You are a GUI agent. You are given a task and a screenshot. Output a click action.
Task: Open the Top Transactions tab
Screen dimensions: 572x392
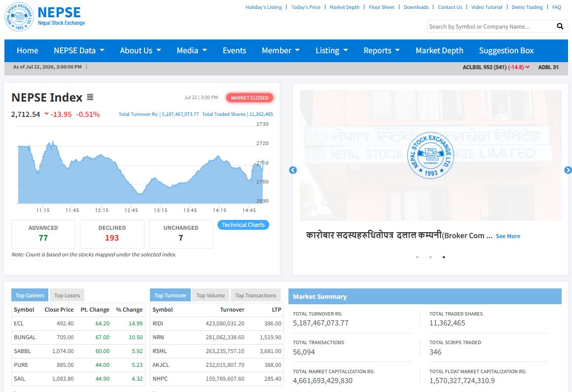pyautogui.click(x=255, y=295)
